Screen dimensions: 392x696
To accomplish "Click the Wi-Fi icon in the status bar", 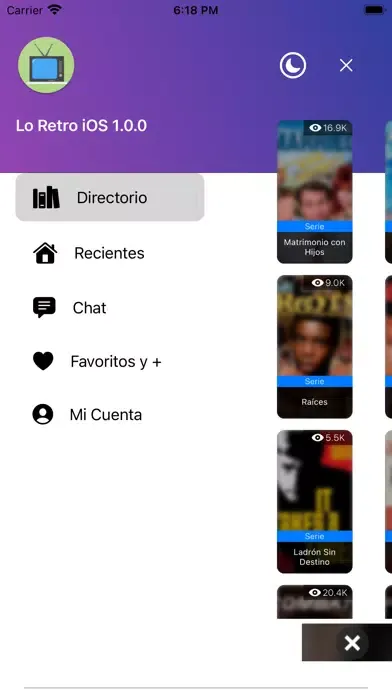I will pos(55,10).
